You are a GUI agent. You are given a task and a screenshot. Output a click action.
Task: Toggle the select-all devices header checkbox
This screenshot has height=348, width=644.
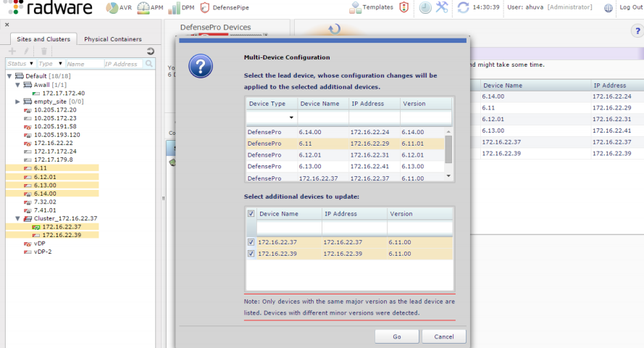click(251, 214)
